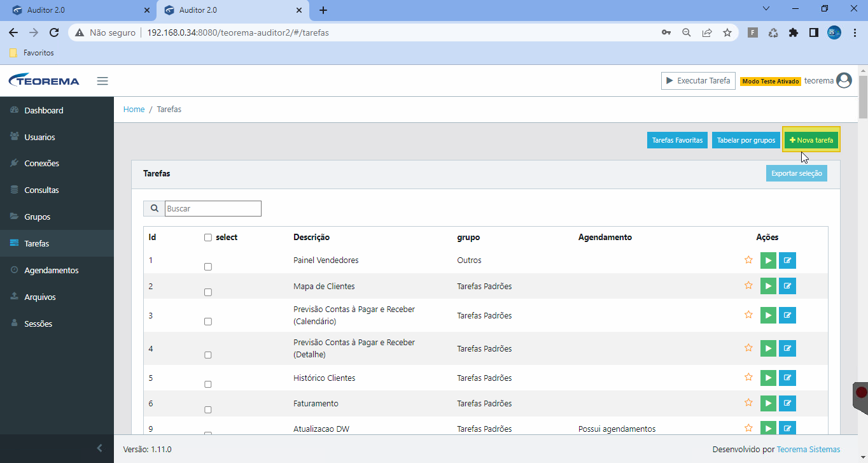This screenshot has height=463, width=868.
Task: Open the Favoritos bookmarks folder
Action: click(x=32, y=53)
